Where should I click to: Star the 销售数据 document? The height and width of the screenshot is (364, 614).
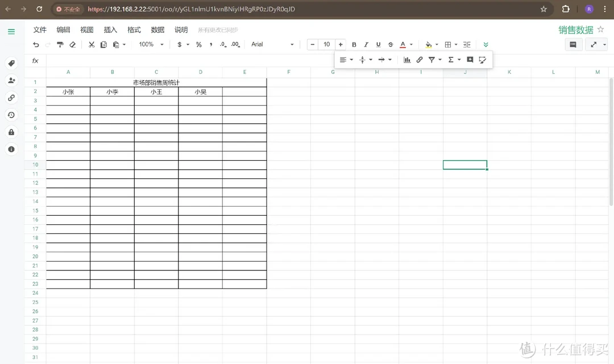[x=601, y=30]
